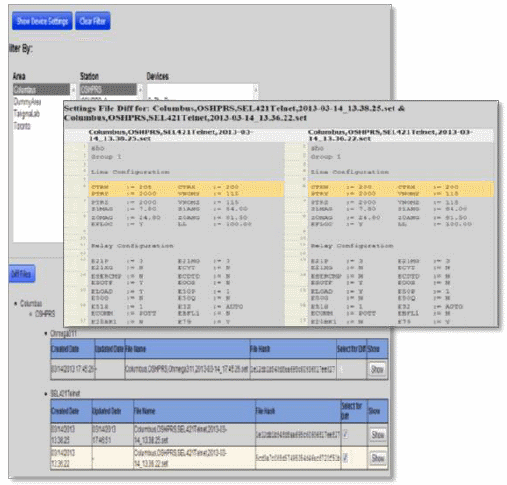Click the Columbus tree node
The height and width of the screenshot is (485, 507).
[x=31, y=303]
